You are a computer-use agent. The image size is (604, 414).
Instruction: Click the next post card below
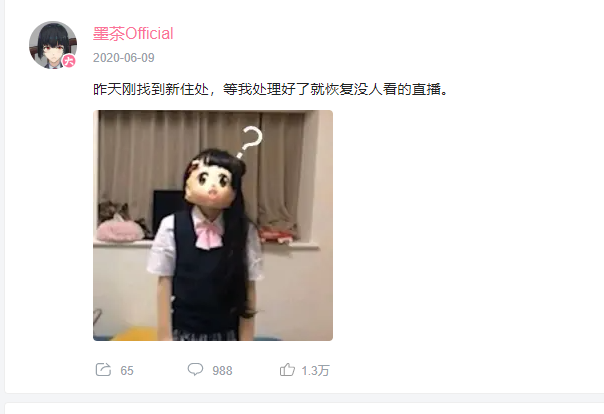click(x=304, y=409)
